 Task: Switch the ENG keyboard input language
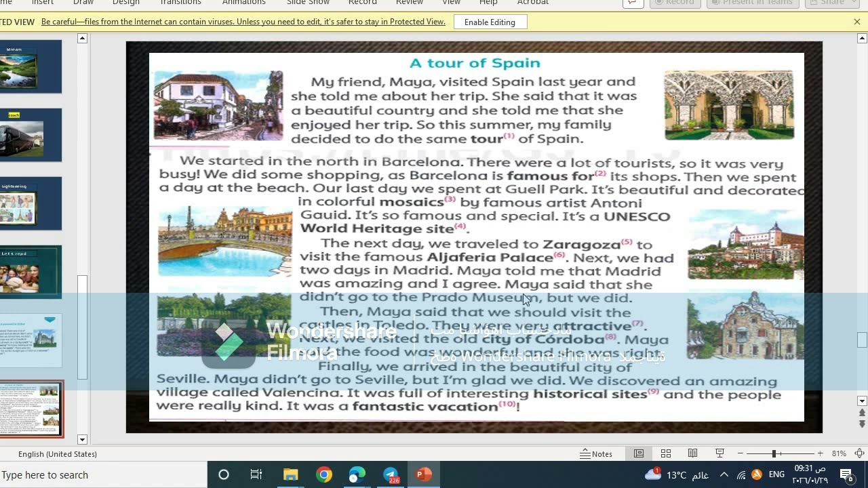tap(777, 474)
